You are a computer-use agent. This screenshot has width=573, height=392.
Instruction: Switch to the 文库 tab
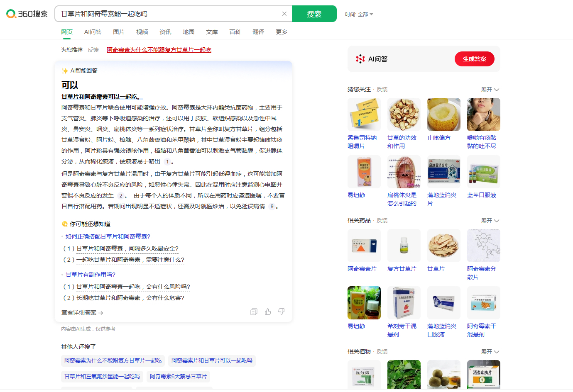(212, 32)
